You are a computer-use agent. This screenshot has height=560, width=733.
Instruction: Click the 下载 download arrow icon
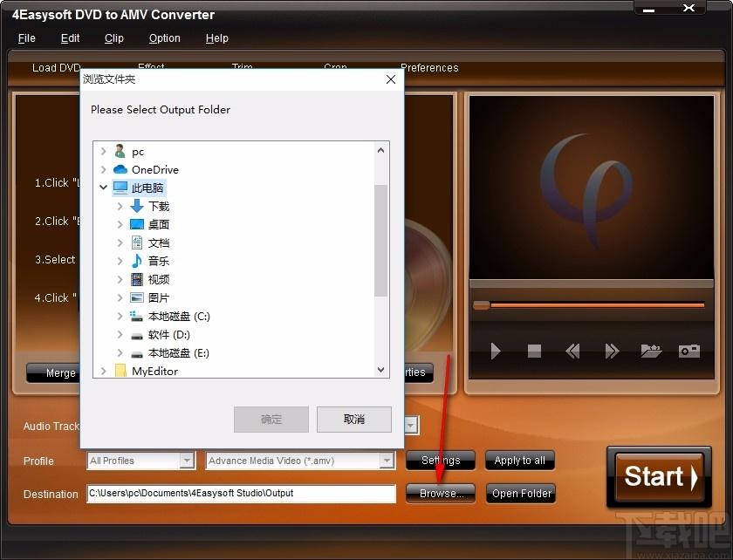pyautogui.click(x=137, y=206)
